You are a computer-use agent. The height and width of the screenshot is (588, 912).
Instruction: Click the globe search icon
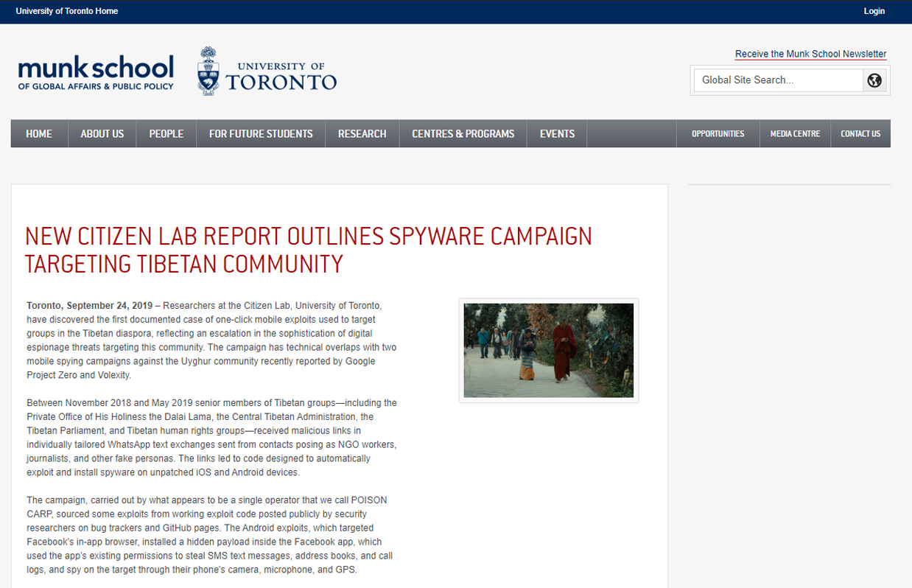[874, 80]
